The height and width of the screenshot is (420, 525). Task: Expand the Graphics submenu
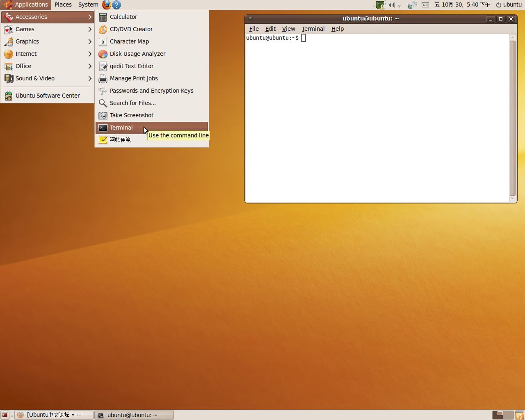(48, 41)
